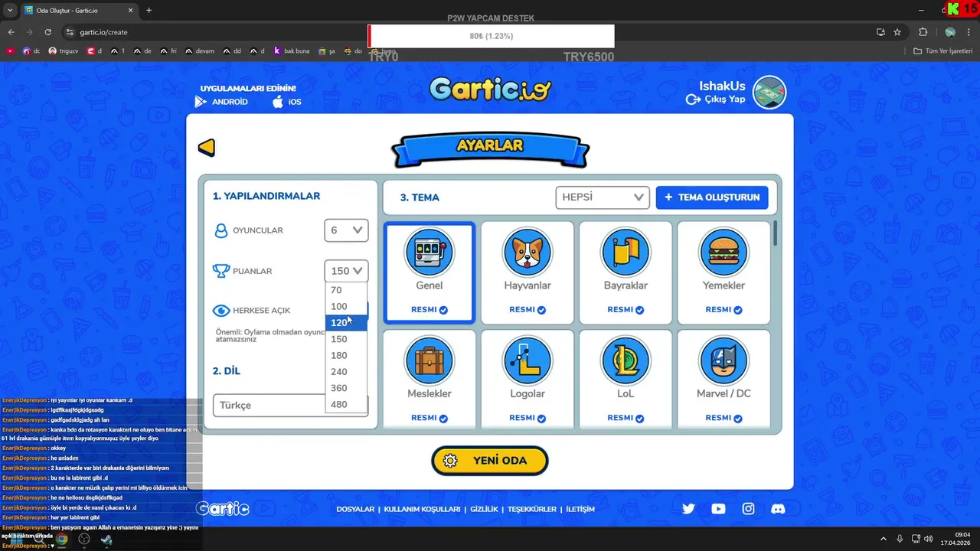Click the Gartic.io logo header
Image resolution: width=980 pixels, height=551 pixels.
[490, 90]
